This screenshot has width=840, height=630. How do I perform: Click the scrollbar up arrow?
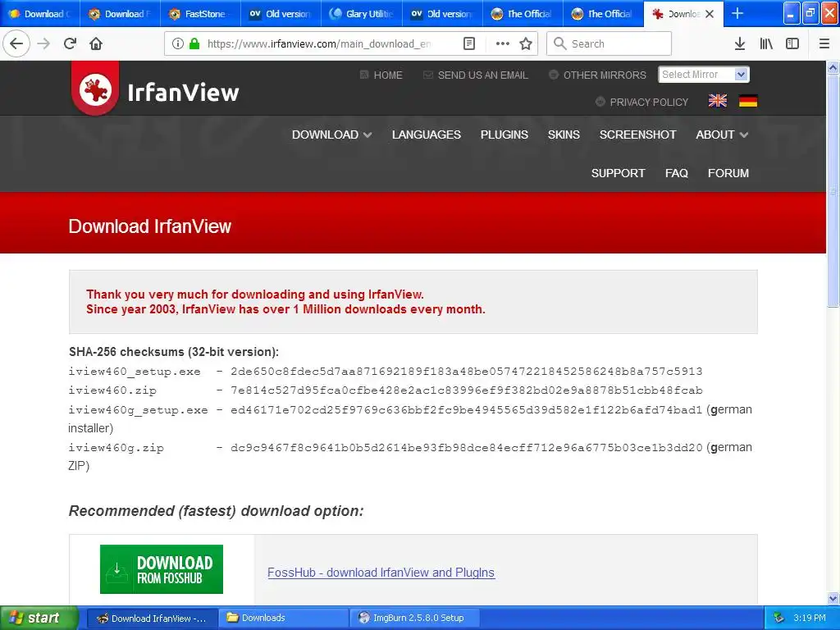833,67
